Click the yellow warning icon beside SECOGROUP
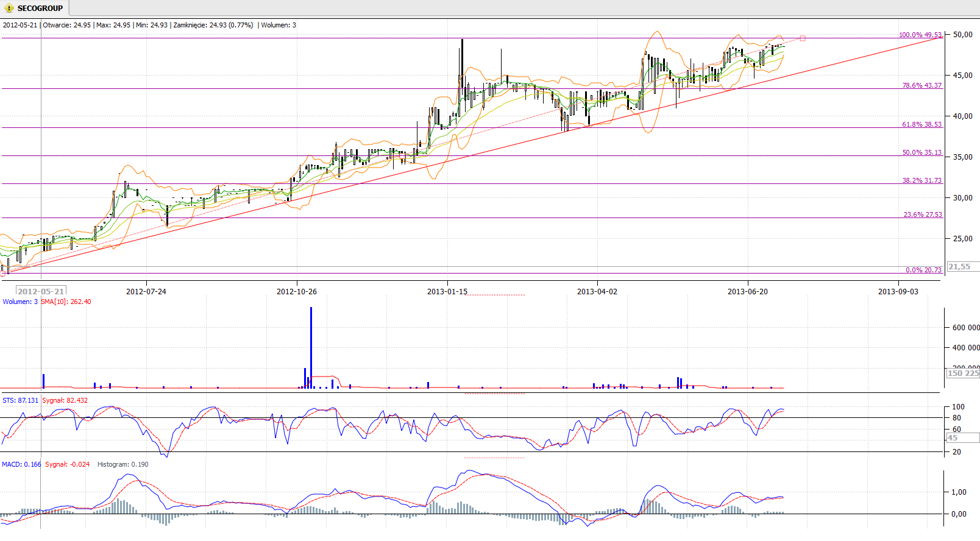This screenshot has width=980, height=541. [9, 8]
